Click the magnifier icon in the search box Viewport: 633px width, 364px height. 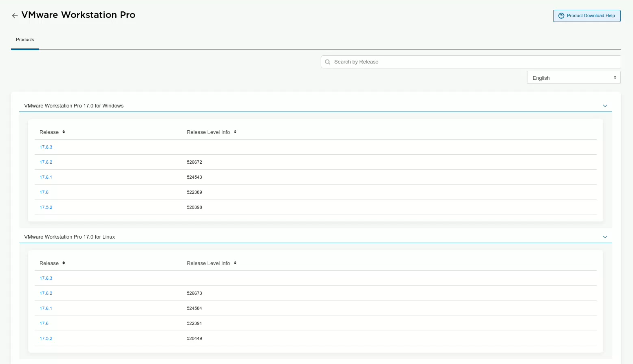pyautogui.click(x=328, y=62)
